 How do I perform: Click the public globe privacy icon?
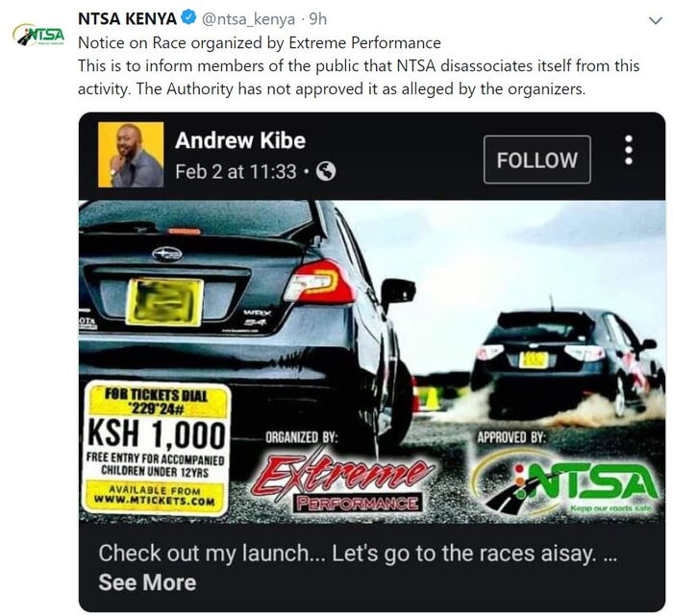[x=326, y=172]
